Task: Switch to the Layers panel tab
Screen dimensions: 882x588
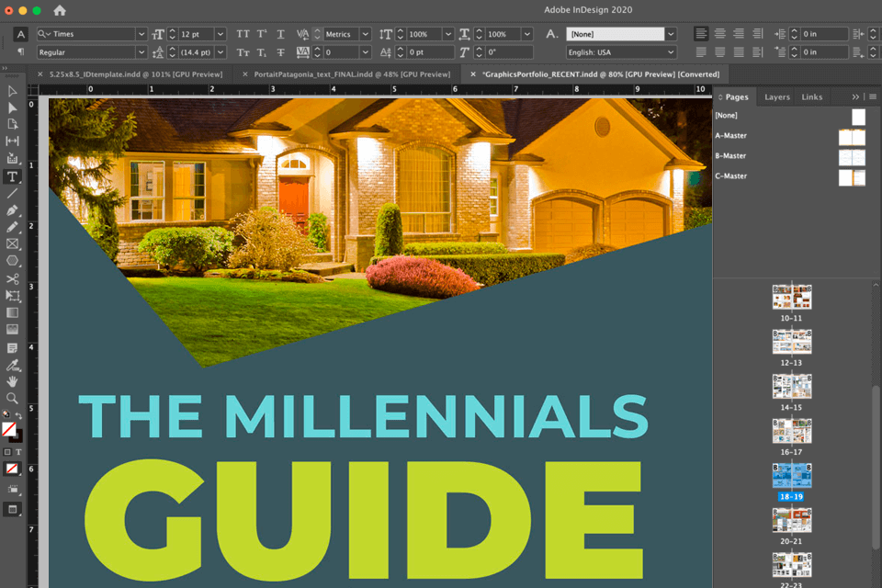Action: click(x=777, y=96)
